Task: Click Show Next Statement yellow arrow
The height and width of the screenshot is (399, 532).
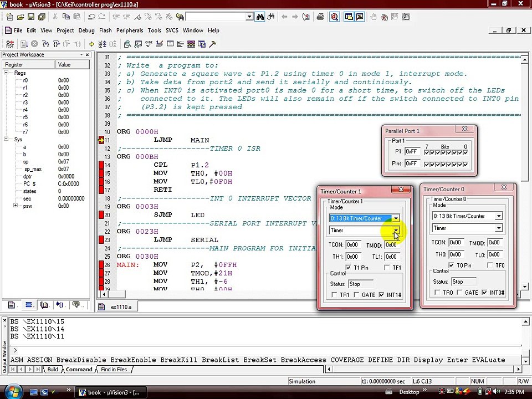Action: pyautogui.click(x=91, y=44)
